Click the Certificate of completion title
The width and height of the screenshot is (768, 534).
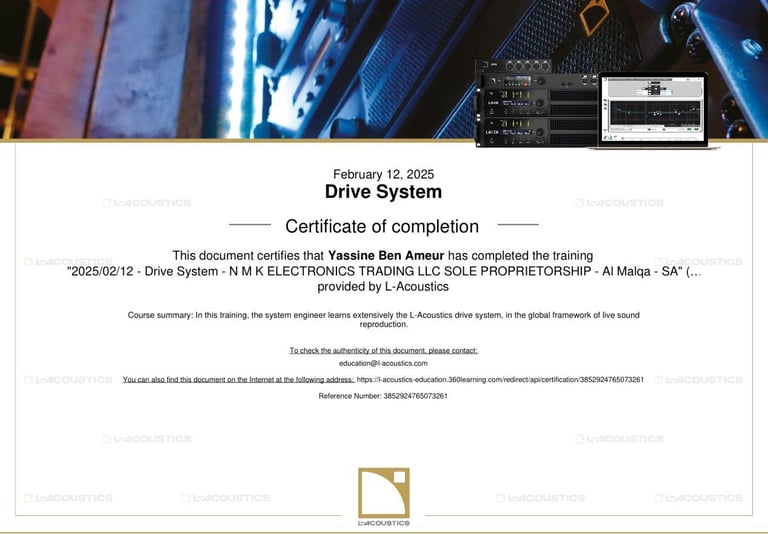coord(382,226)
